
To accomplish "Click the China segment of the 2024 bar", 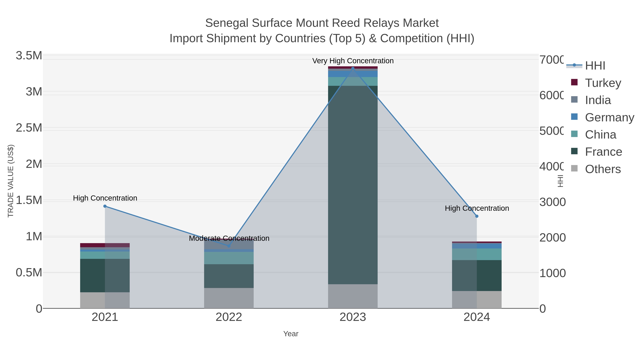I will coord(477,254).
